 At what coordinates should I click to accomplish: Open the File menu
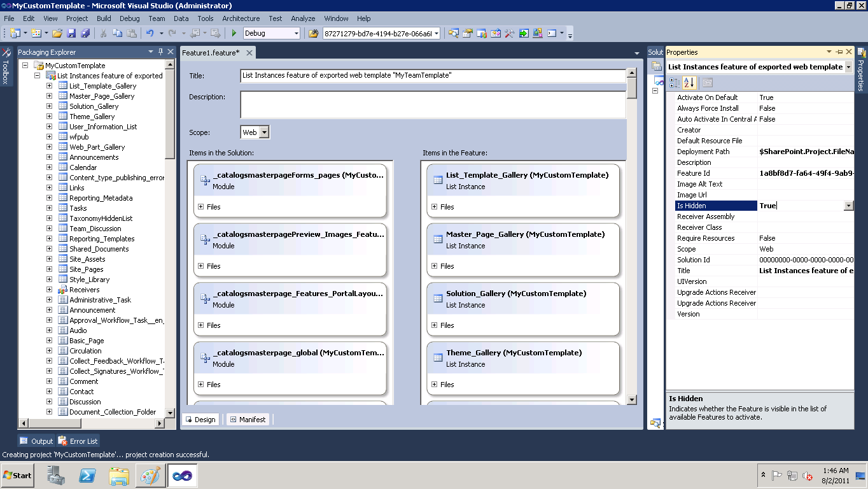point(9,18)
